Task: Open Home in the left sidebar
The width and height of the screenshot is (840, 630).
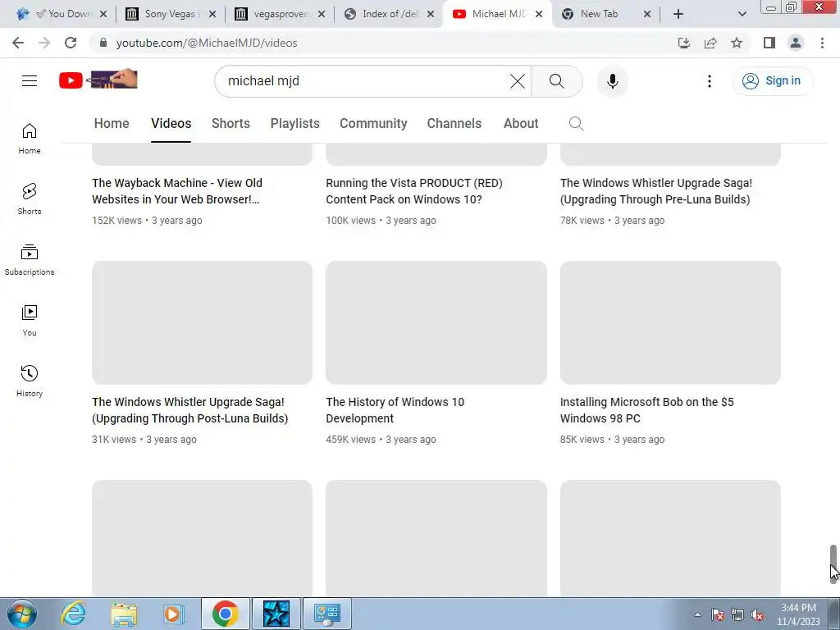Action: tap(30, 139)
